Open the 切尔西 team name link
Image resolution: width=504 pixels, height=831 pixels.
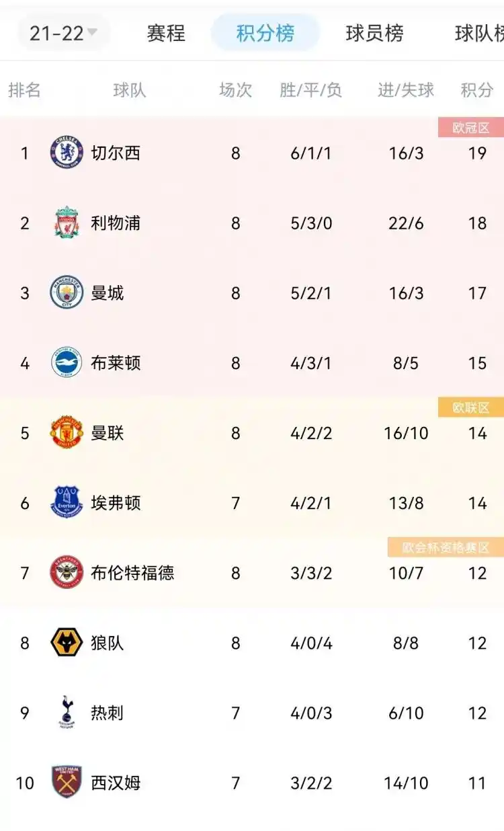point(116,153)
